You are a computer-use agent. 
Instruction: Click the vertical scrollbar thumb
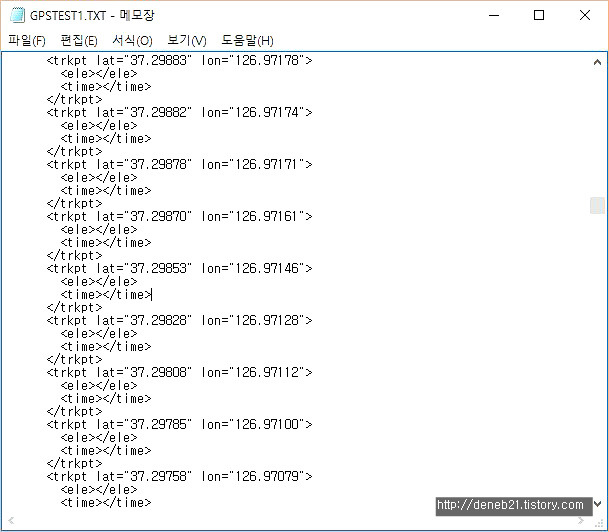(597, 205)
